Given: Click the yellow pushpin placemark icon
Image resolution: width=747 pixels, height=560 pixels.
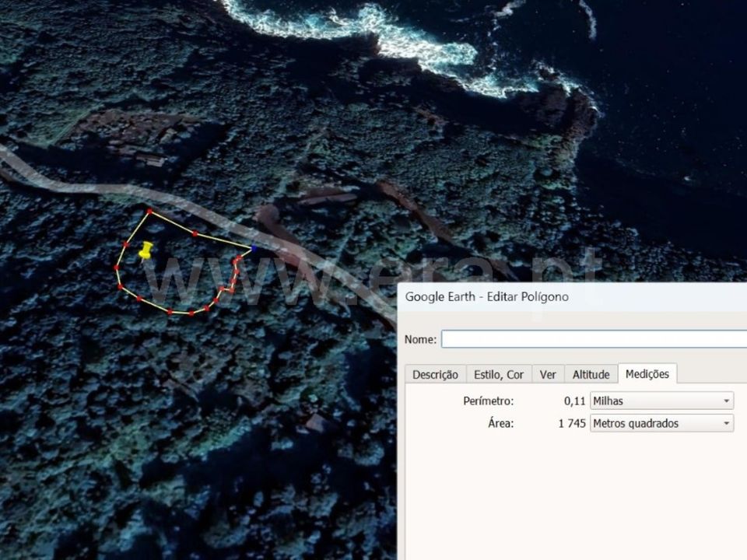Looking at the screenshot, I should pos(146,251).
